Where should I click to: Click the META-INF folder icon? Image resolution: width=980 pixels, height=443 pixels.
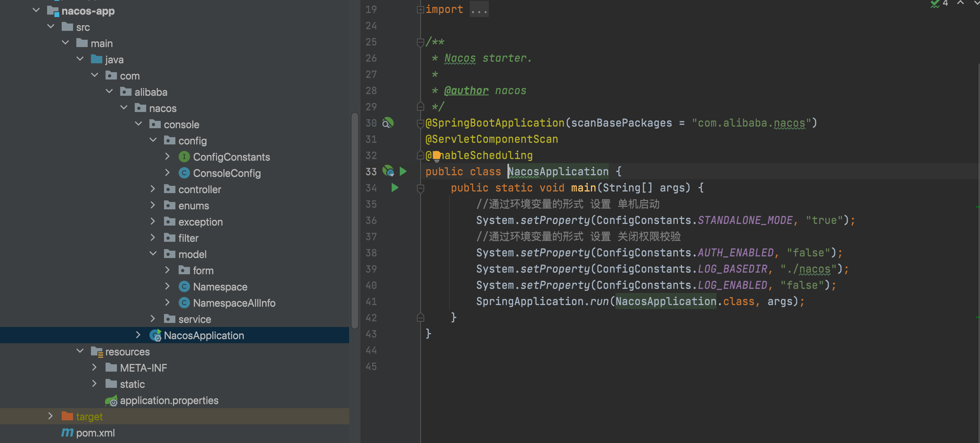click(x=111, y=368)
